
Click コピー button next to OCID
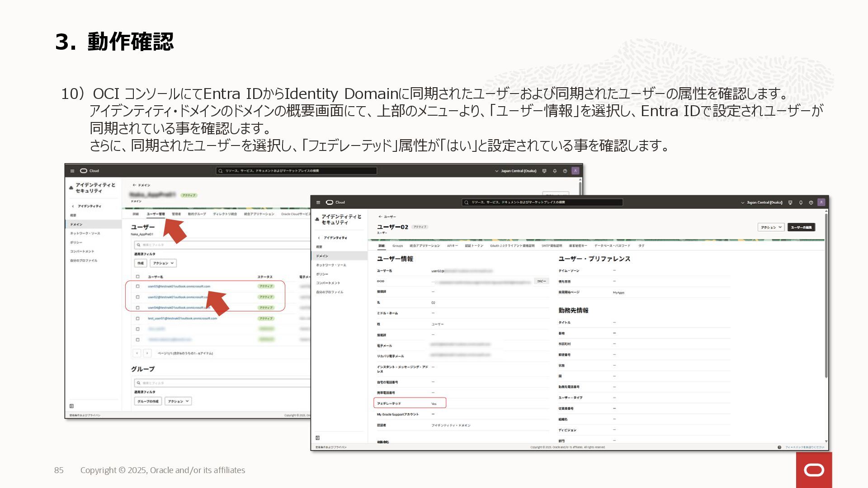(x=542, y=281)
